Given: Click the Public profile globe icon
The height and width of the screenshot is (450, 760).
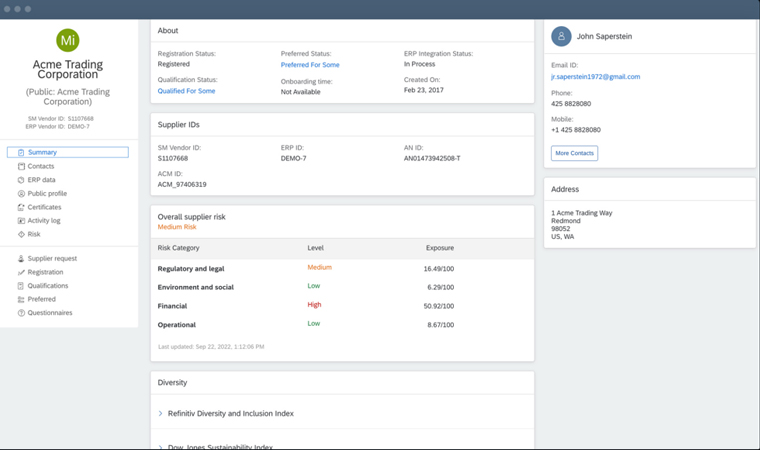Looking at the screenshot, I should [x=21, y=194].
